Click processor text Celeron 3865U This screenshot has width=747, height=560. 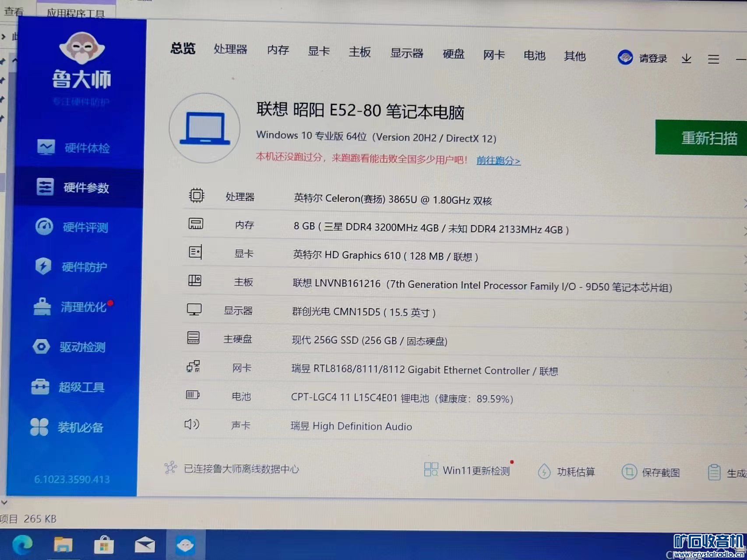[x=393, y=199]
